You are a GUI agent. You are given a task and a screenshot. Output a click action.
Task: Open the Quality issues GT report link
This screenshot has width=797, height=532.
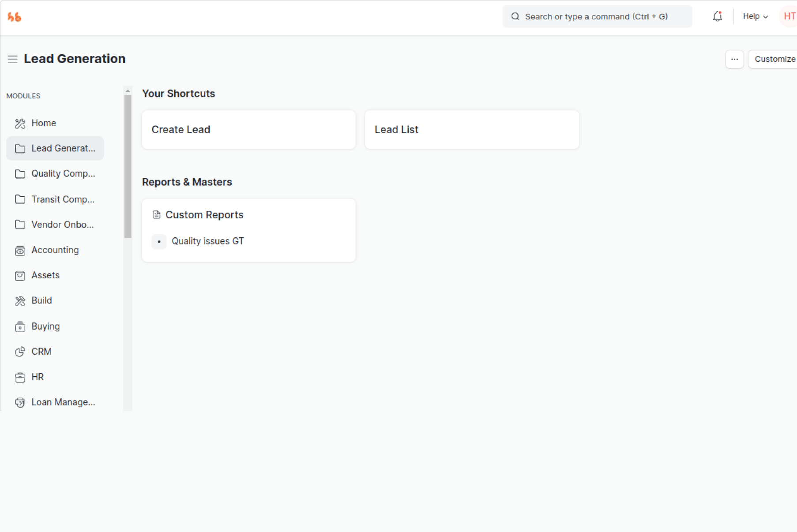(207, 241)
